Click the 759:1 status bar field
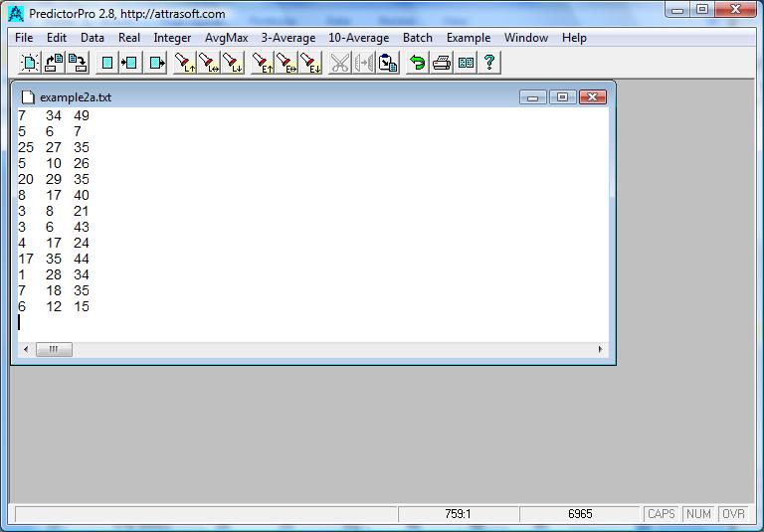This screenshot has width=764, height=532. [458, 514]
